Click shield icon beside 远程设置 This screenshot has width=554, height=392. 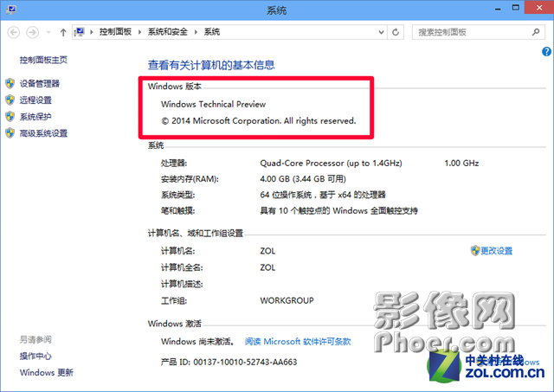tap(10, 100)
